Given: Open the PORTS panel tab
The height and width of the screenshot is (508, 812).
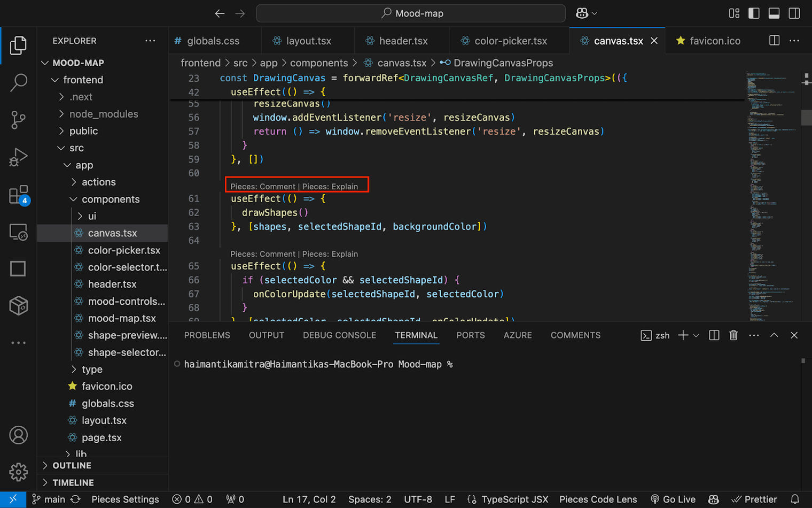Looking at the screenshot, I should (471, 335).
